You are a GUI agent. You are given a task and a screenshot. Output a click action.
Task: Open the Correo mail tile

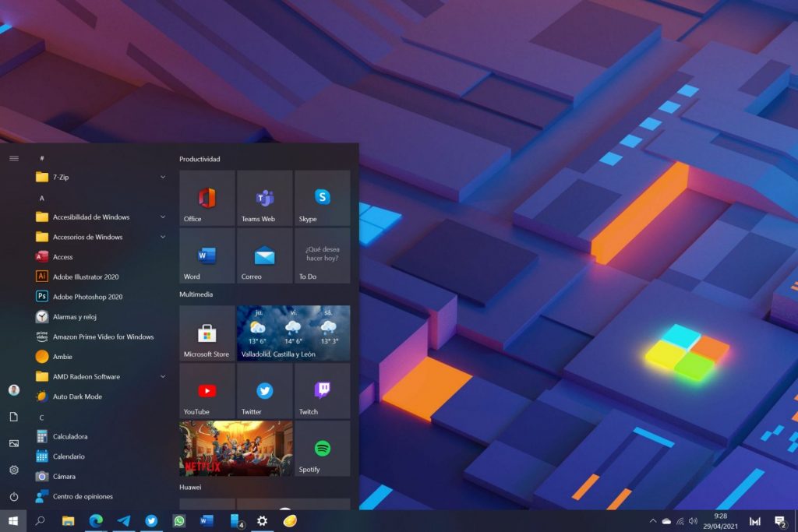coord(264,255)
